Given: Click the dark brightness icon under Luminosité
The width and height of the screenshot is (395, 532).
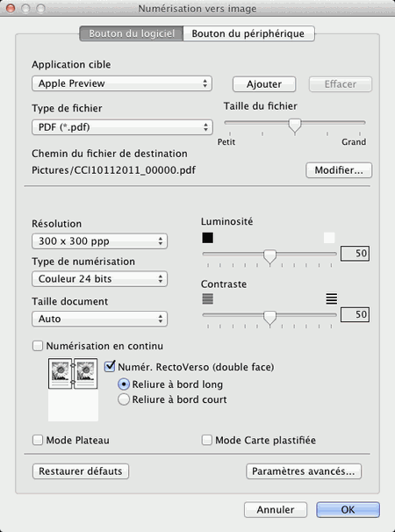Looking at the screenshot, I should point(208,238).
